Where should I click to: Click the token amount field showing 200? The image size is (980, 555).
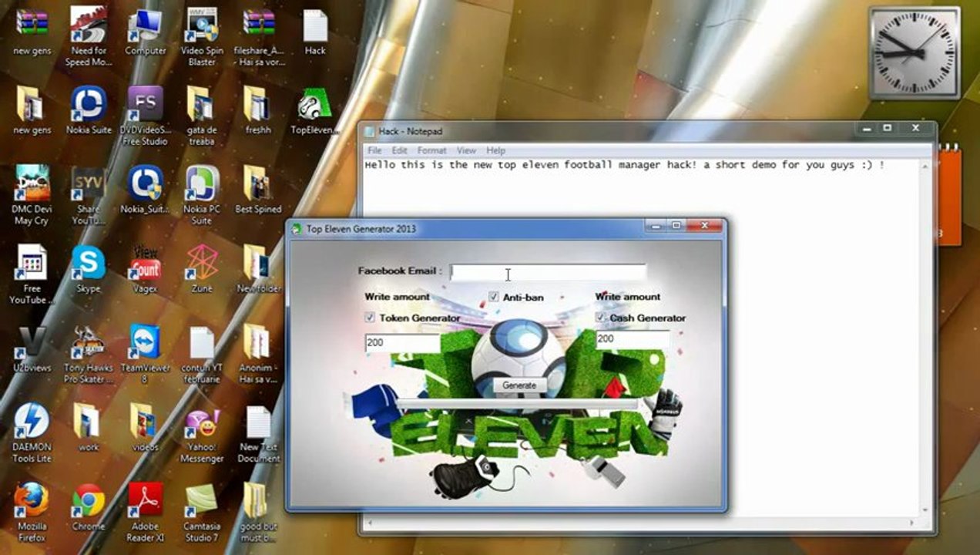click(401, 341)
